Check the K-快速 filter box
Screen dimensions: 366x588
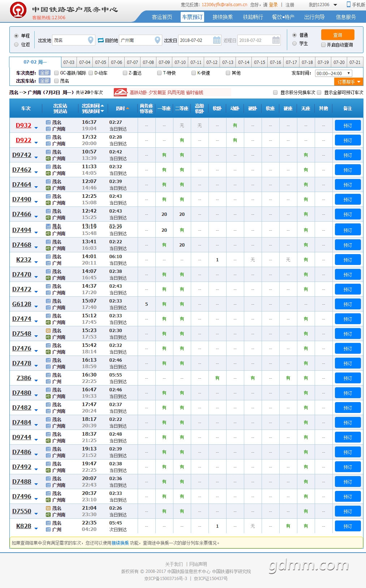tap(194, 73)
